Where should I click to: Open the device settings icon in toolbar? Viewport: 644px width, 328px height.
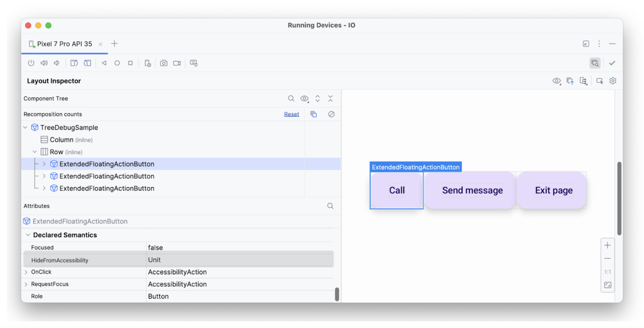coord(148,63)
